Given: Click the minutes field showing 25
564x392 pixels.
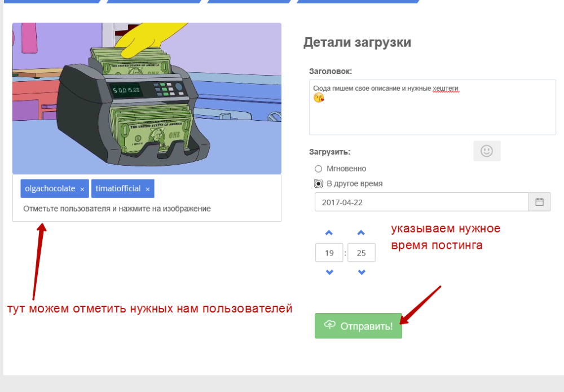Looking at the screenshot, I should point(361,253).
